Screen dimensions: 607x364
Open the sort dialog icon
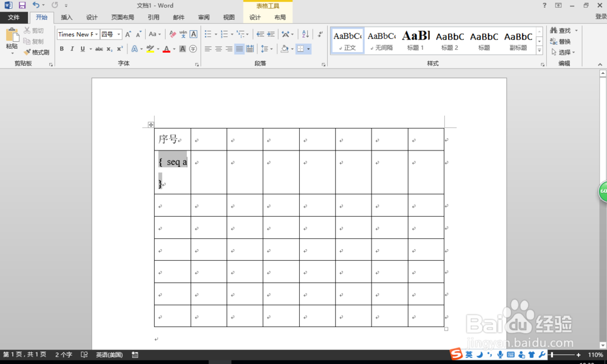tap(305, 34)
